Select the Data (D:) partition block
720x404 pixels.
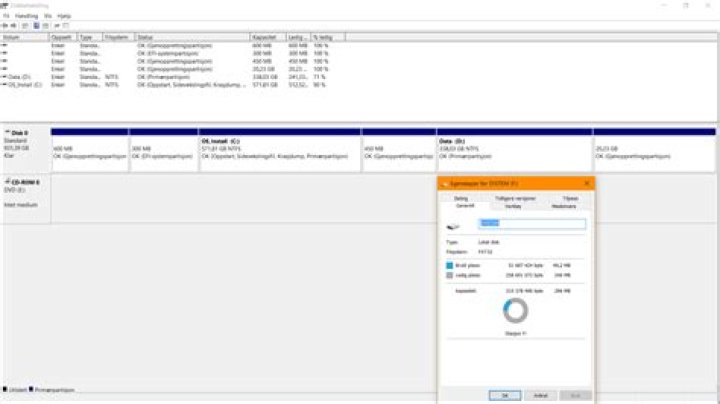[x=514, y=150]
